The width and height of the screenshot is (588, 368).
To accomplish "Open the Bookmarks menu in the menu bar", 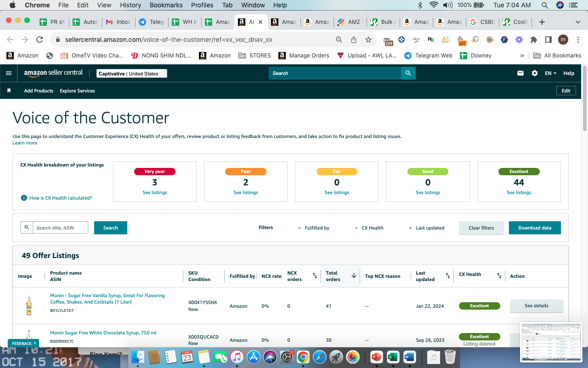I will [x=166, y=5].
